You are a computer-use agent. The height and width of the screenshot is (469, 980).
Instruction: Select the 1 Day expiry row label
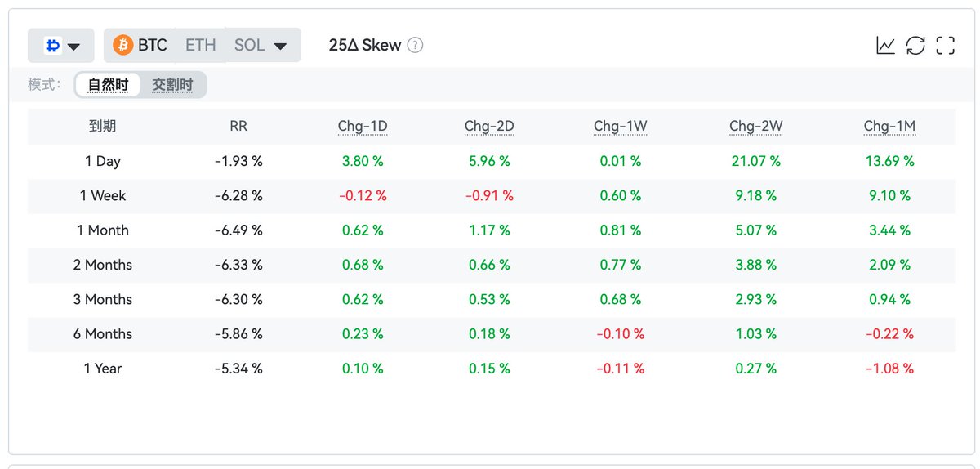103,162
